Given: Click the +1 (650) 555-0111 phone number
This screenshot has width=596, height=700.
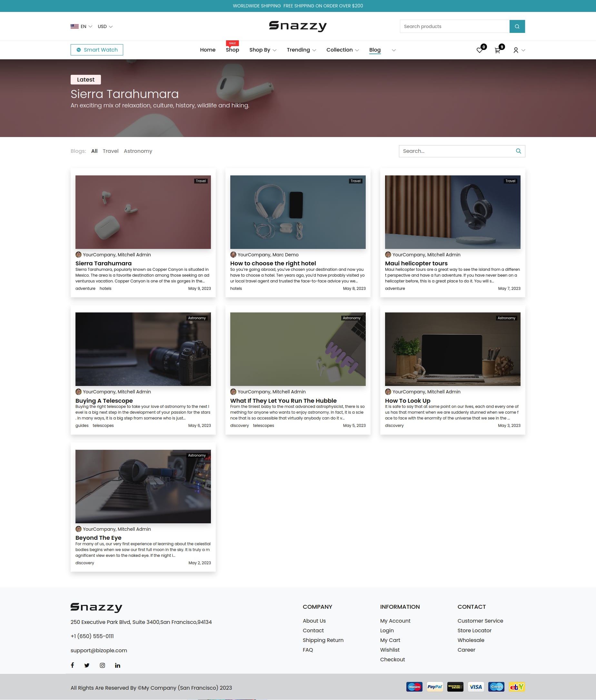Looking at the screenshot, I should tap(92, 636).
